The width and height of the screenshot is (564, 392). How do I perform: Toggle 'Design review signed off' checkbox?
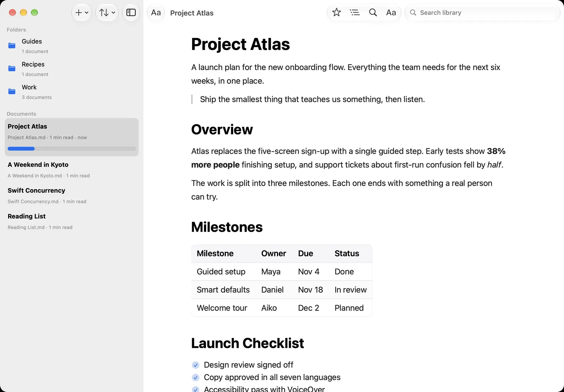pyautogui.click(x=196, y=365)
